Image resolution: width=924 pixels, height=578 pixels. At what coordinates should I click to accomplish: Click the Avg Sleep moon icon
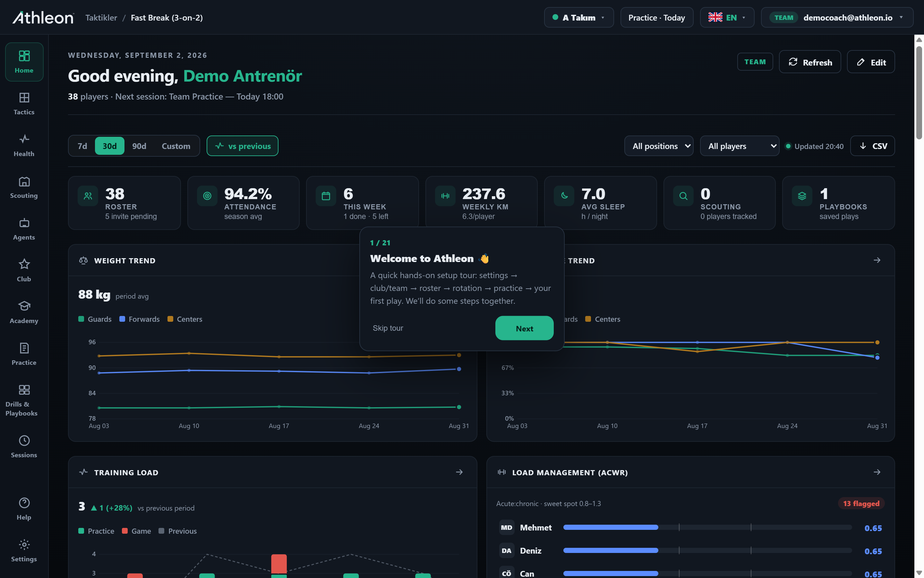coord(564,196)
